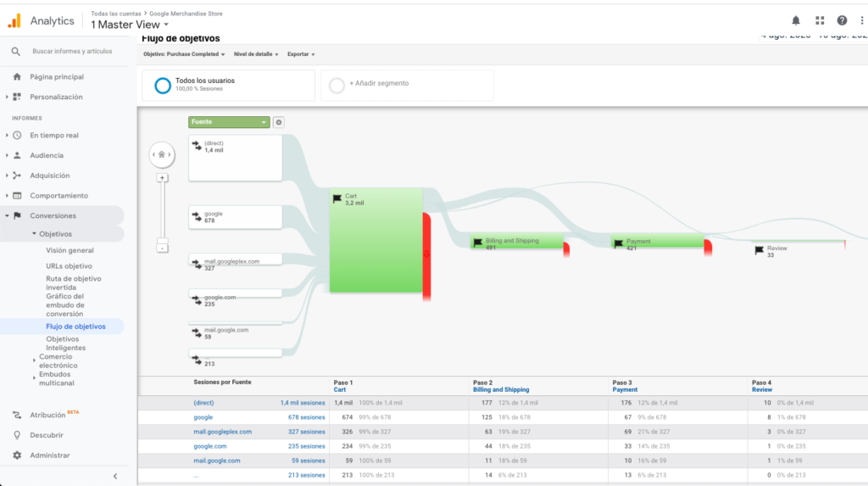Zoom out with the minus button
This screenshot has height=486, width=868.
(x=162, y=249)
